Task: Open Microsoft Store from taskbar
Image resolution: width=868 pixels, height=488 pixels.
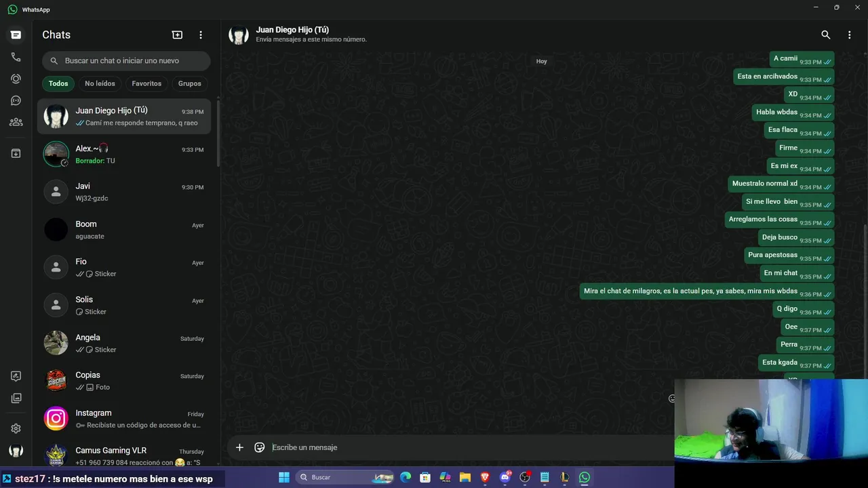Action: [x=425, y=477]
